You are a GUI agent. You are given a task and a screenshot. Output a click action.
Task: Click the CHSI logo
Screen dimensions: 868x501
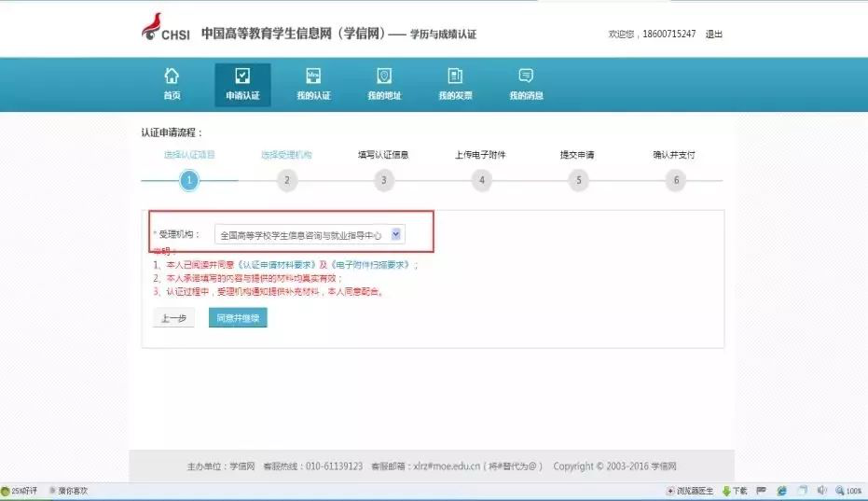point(166,28)
